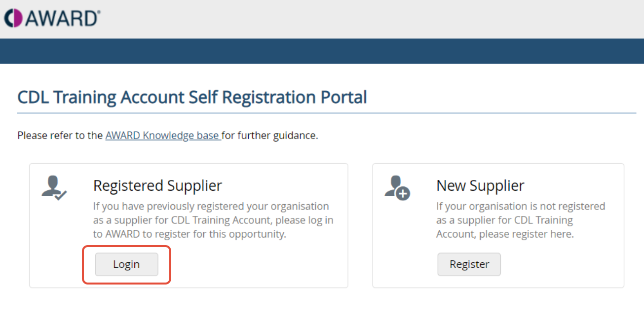Click the Registered Supplier heading

157,185
